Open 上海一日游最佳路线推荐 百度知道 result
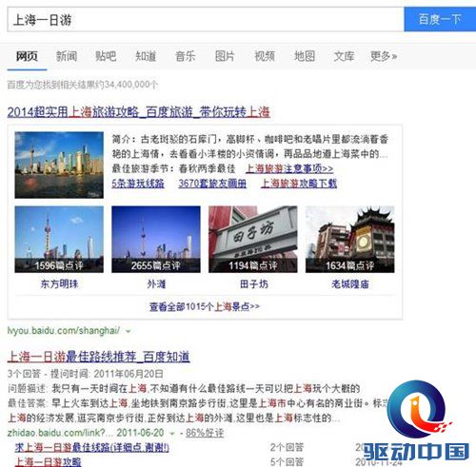The height and width of the screenshot is (467, 476). [99, 357]
